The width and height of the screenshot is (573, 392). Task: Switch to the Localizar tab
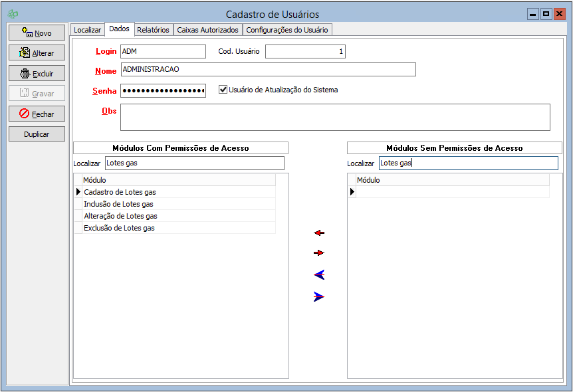87,30
